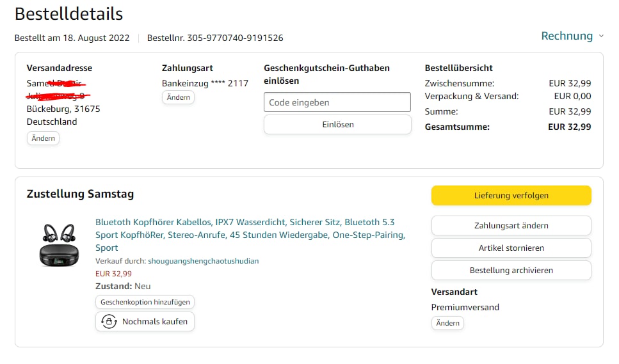Open the Rechnung invoice dropdown
619x364 pixels.
point(567,36)
